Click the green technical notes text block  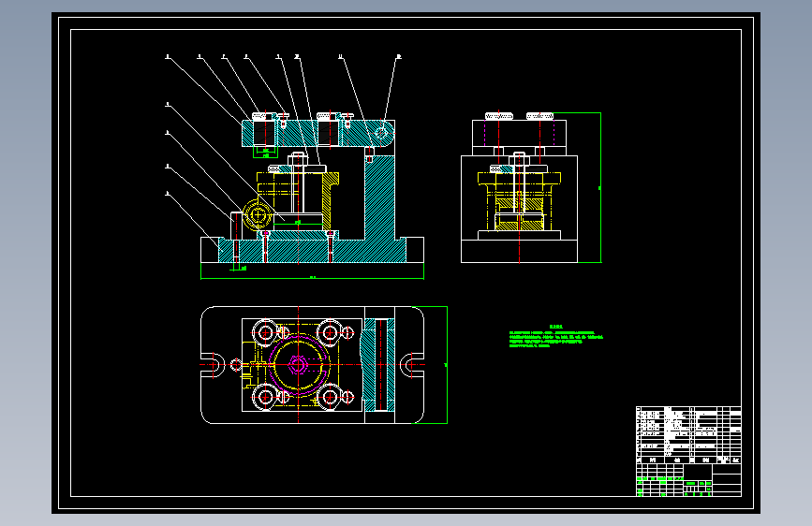556,337
